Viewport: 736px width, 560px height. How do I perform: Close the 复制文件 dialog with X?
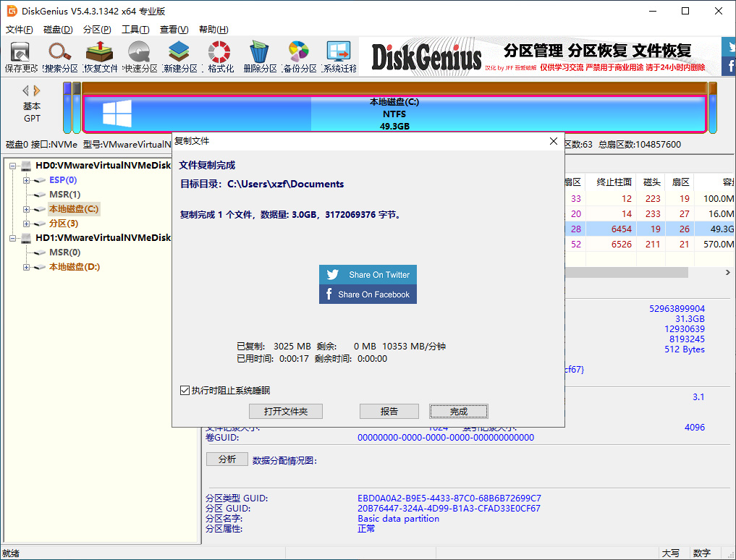pos(554,141)
